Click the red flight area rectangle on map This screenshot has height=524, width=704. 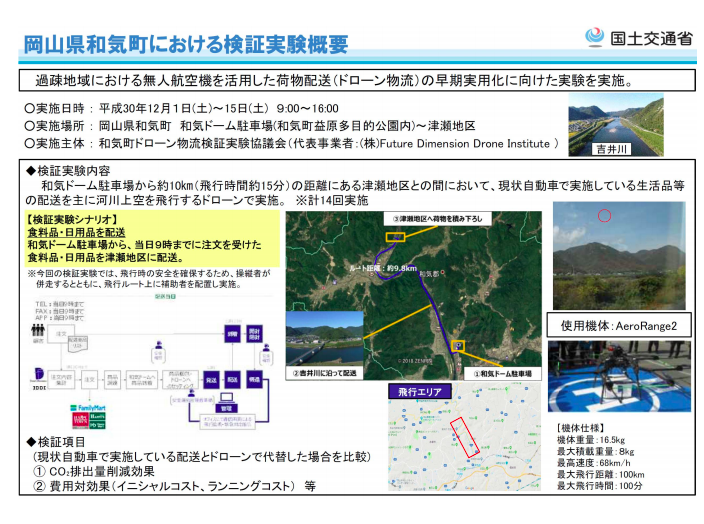click(465, 437)
